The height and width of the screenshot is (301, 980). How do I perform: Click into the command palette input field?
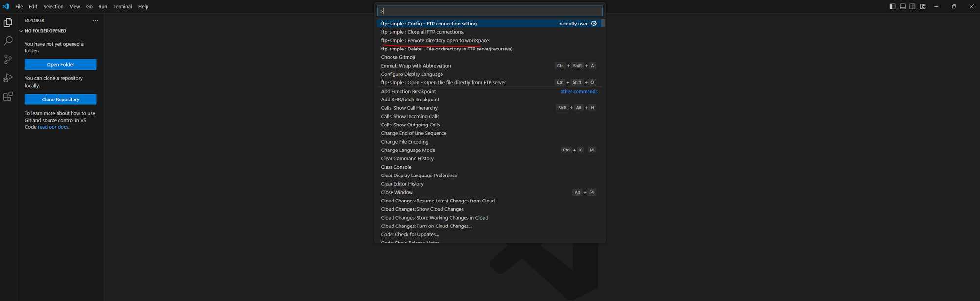(x=490, y=11)
